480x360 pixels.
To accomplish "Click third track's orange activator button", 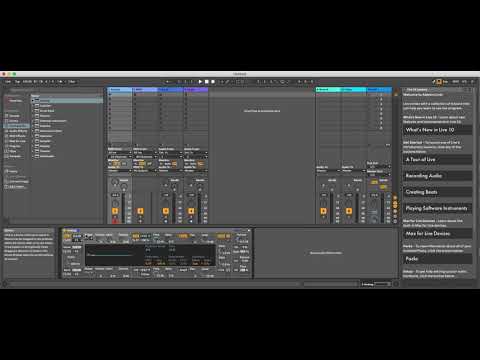I will [166, 211].
